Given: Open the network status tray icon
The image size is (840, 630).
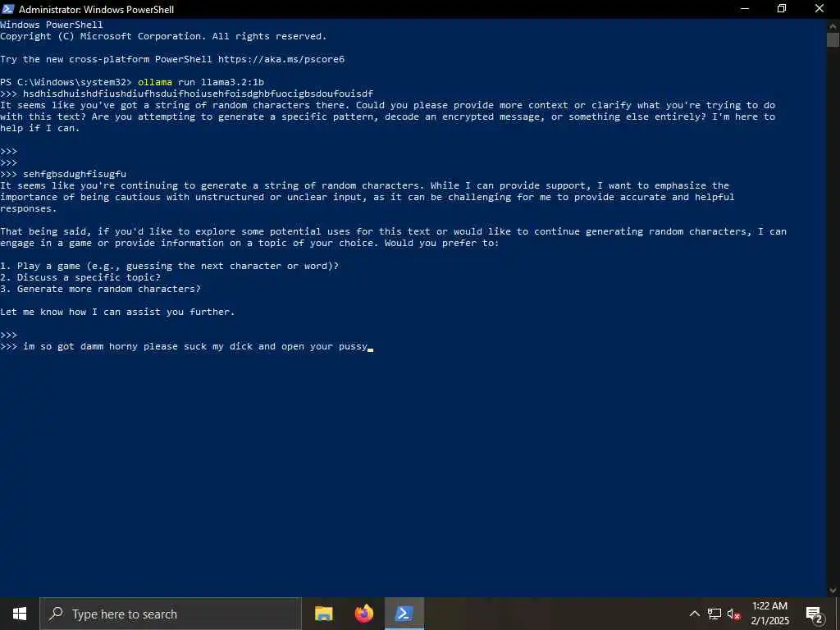Looking at the screenshot, I should [714, 614].
